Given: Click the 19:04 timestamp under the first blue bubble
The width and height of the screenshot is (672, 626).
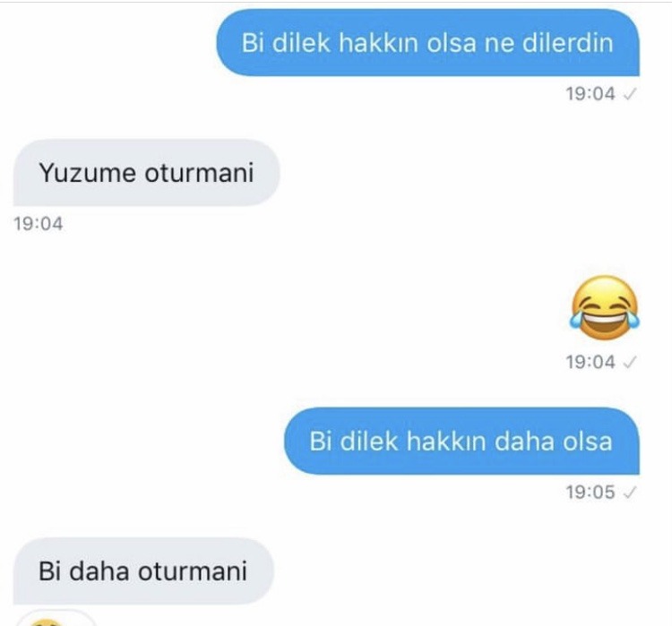Looking at the screenshot, I should (590, 94).
